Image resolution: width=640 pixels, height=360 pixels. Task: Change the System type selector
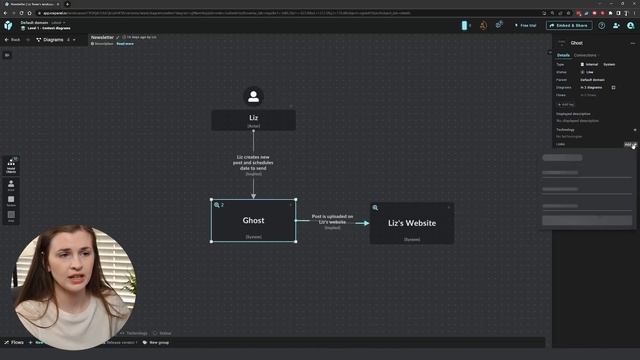point(609,64)
